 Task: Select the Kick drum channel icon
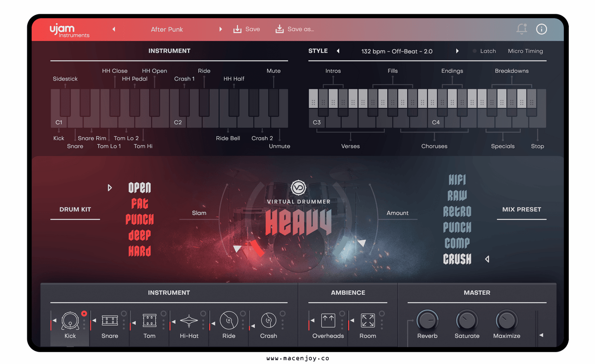point(70,321)
